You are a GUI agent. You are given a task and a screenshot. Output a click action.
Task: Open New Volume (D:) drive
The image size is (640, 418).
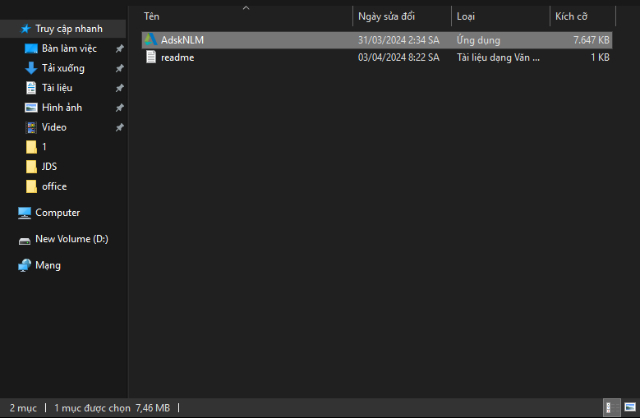[25, 240]
